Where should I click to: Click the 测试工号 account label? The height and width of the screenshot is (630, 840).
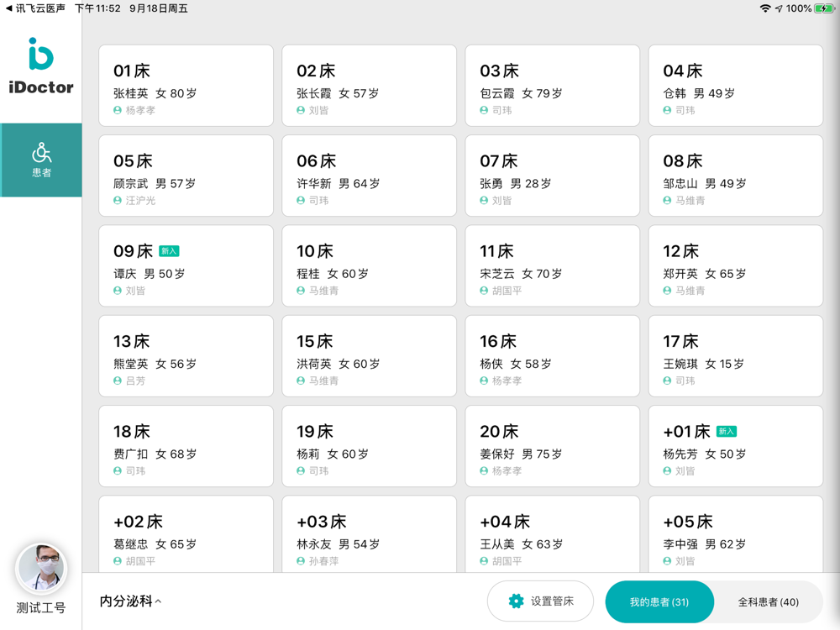pos(41,608)
